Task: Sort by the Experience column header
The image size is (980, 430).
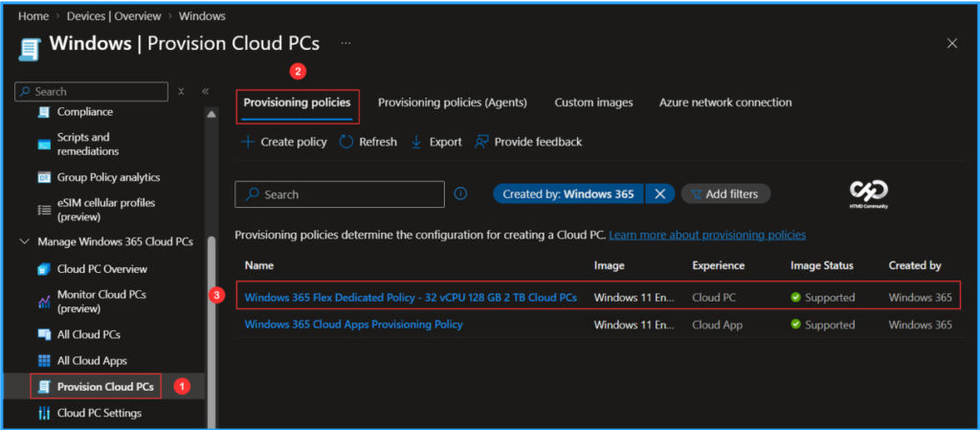Action: click(x=718, y=265)
